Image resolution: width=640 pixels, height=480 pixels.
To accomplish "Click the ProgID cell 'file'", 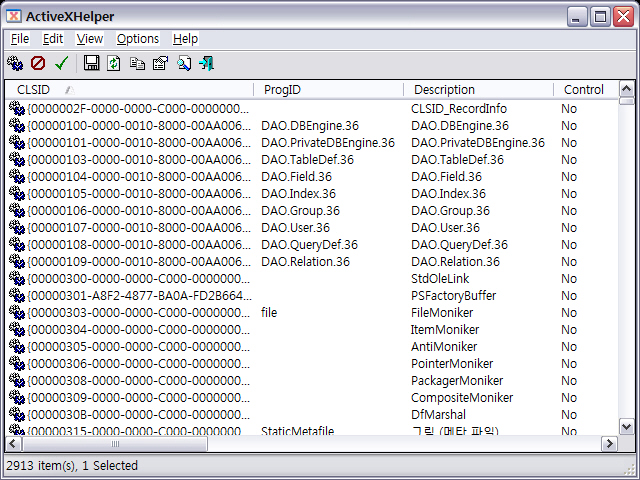I will pos(269,313).
